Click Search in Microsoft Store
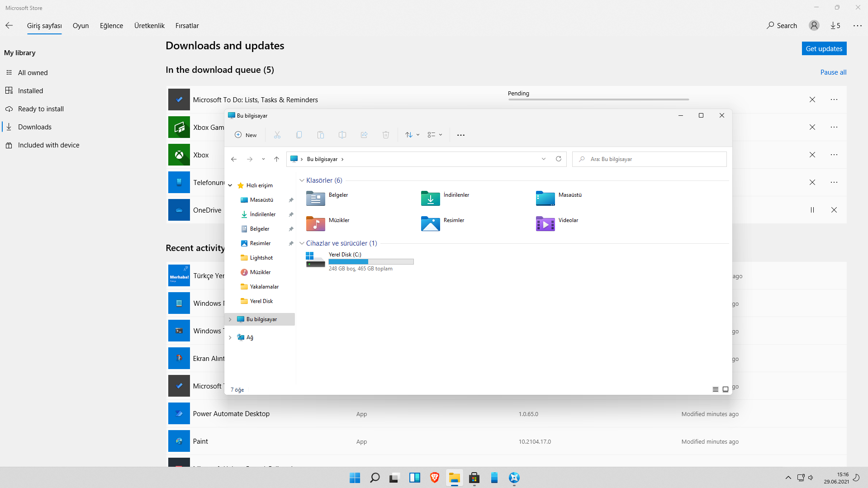The width and height of the screenshot is (868, 488). coord(782,26)
